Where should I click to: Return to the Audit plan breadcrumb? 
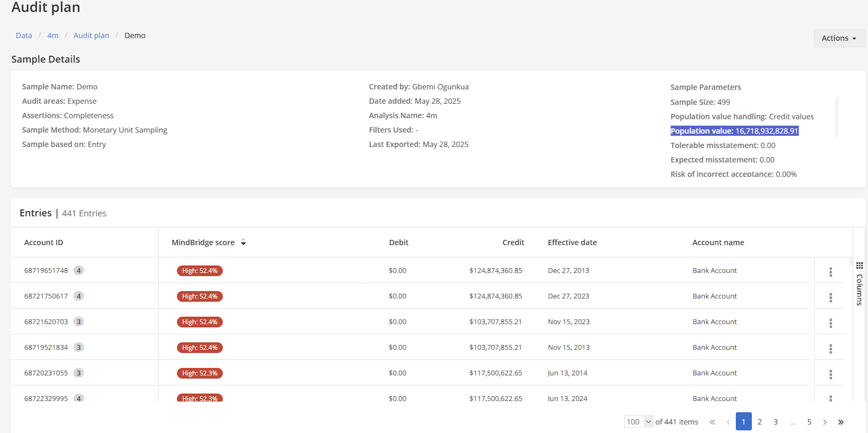click(x=91, y=35)
